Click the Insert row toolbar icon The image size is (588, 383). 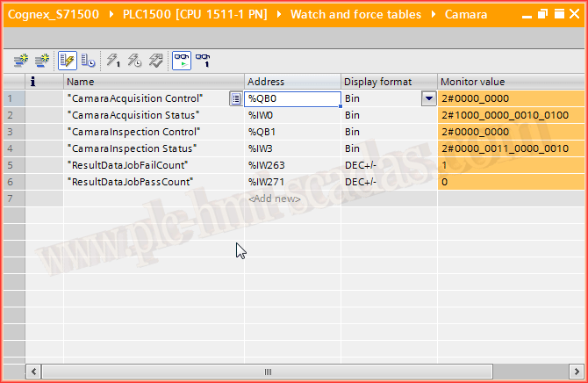pos(19,60)
